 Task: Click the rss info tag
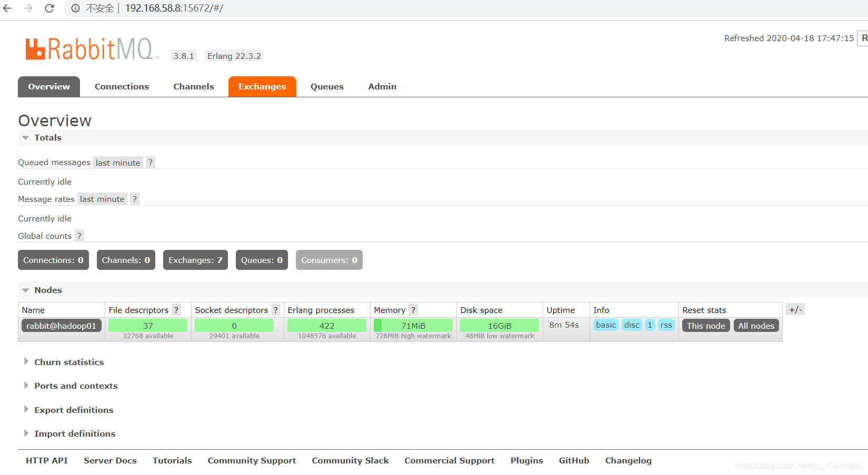666,325
